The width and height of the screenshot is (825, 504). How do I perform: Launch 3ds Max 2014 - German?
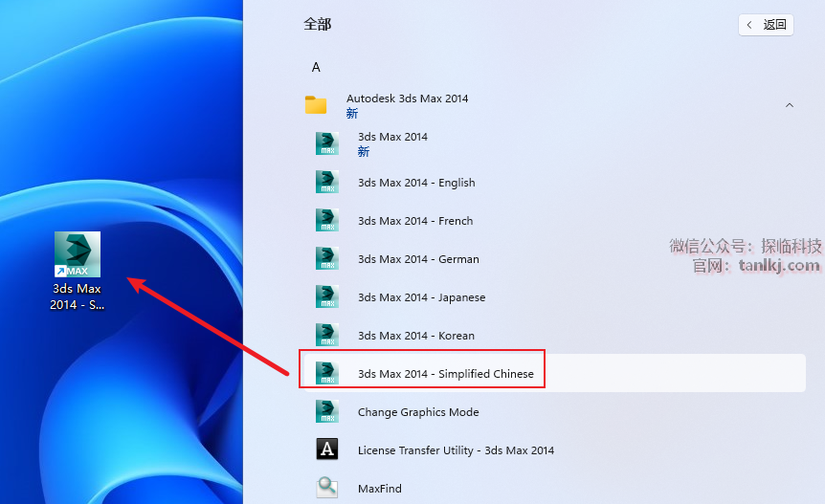pyautogui.click(x=418, y=259)
